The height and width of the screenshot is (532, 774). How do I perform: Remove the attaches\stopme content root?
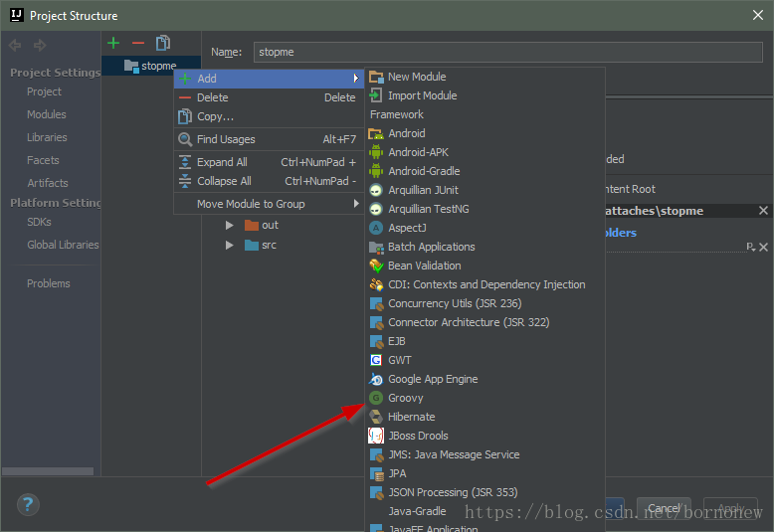pyautogui.click(x=763, y=211)
